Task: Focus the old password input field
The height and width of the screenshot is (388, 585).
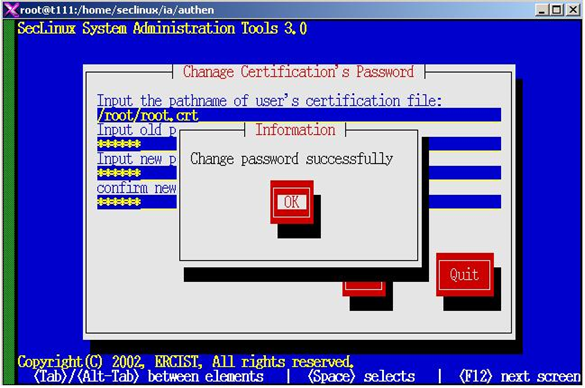Action: pyautogui.click(x=137, y=144)
